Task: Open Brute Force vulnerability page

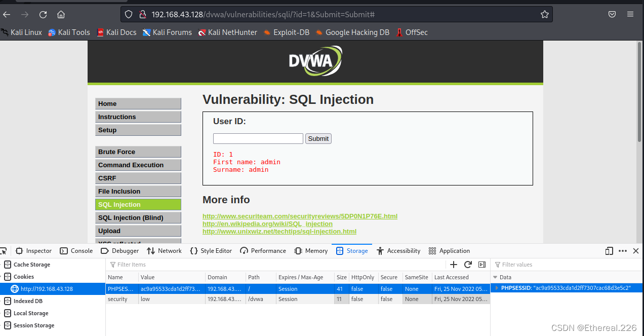Action: 138,152
